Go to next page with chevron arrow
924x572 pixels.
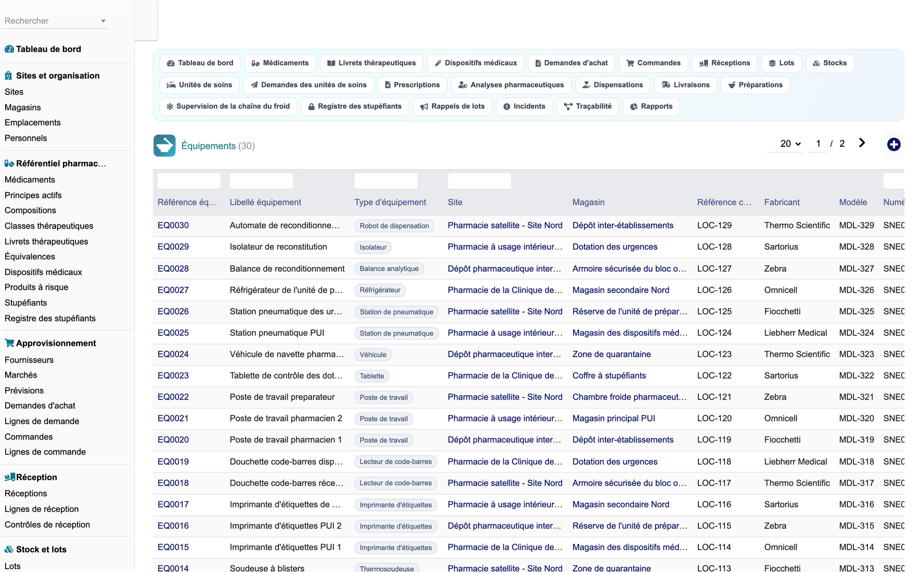coord(862,143)
